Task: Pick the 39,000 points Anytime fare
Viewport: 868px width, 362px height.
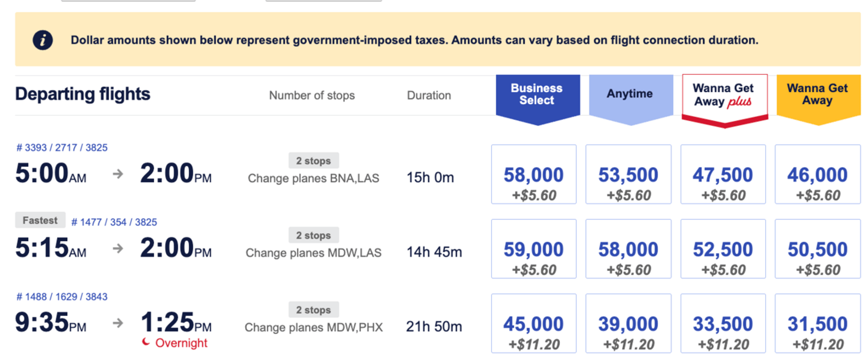Action: [628, 323]
